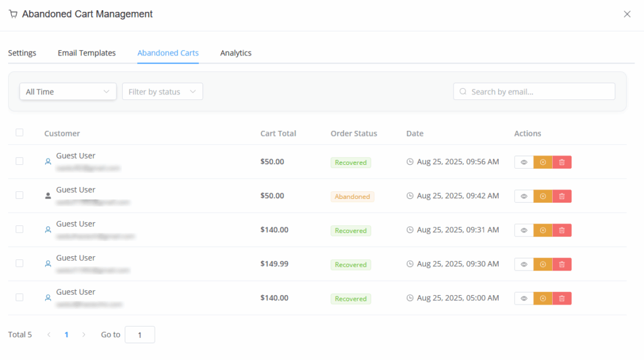The height and width of the screenshot is (360, 644).
Task: Click trash icon on the Abandoned cart row
Action: pyautogui.click(x=562, y=196)
